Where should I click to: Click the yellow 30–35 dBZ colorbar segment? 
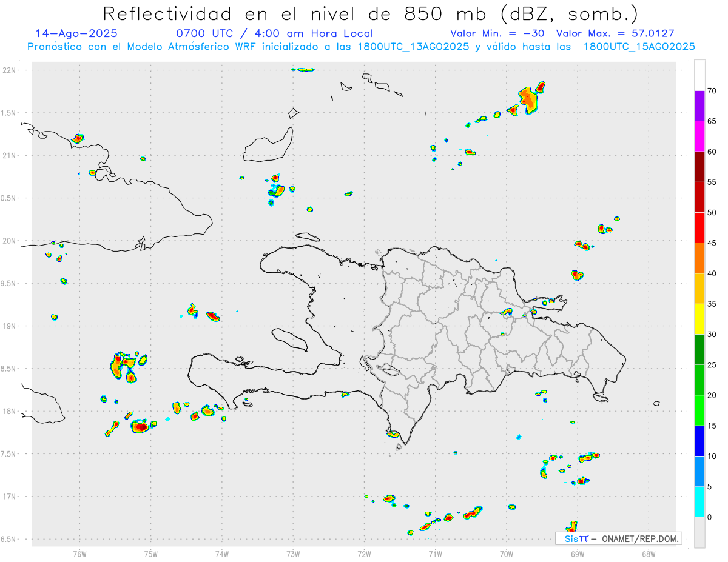tap(699, 319)
